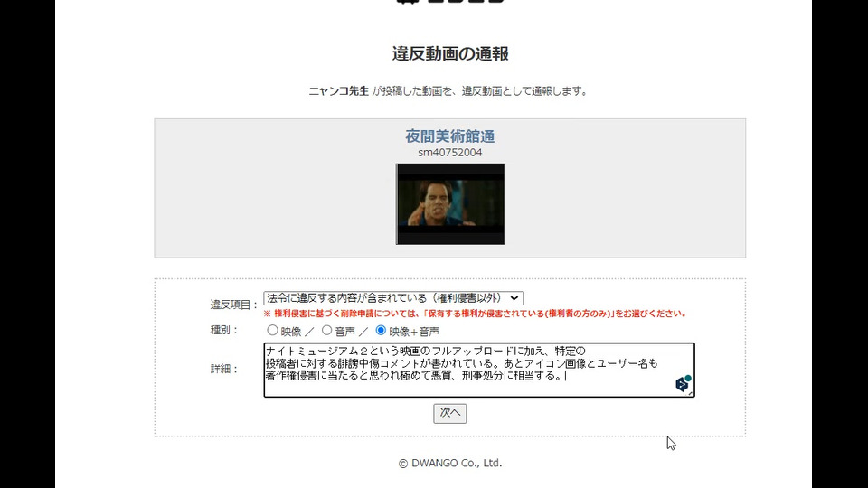The image size is (868, 488).
Task: Click the 種別： field label
Action: point(224,331)
